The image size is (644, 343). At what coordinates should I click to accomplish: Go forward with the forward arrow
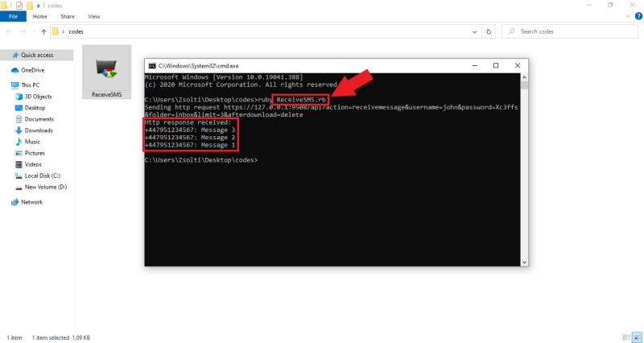(x=23, y=31)
